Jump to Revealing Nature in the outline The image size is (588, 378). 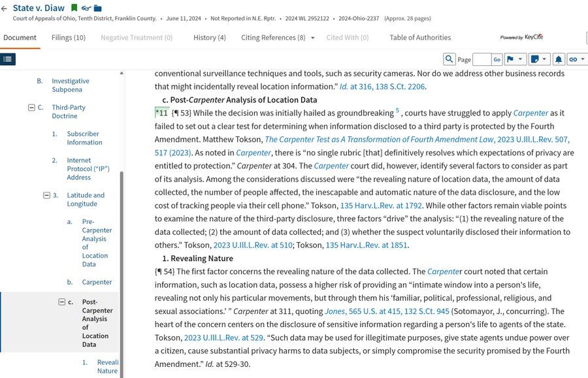(x=108, y=366)
